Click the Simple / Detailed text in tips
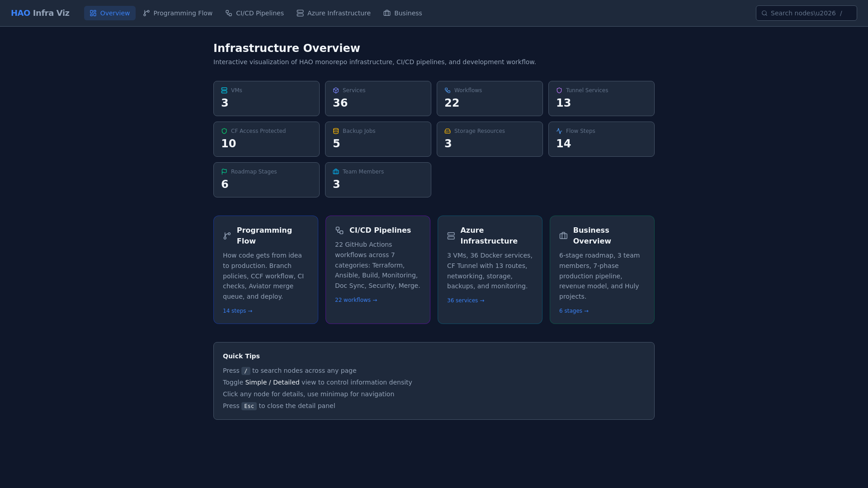Screen dimensions: 868x488 (272, 382)
